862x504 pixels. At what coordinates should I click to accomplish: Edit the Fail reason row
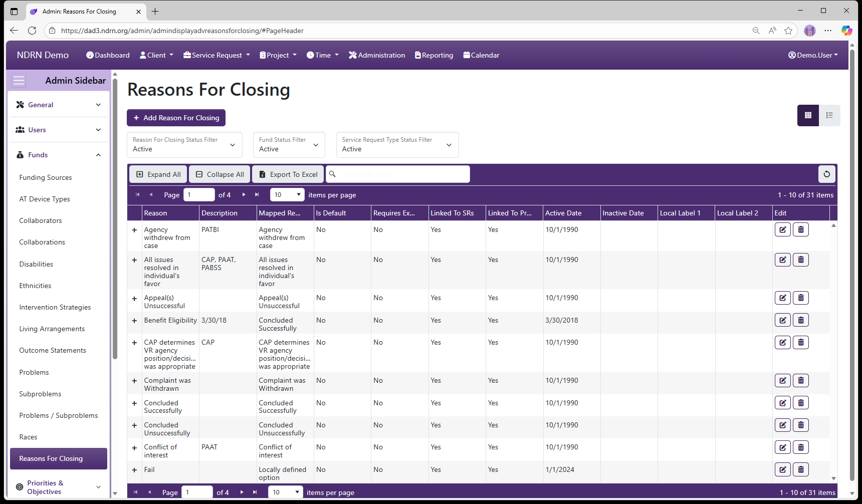tap(782, 470)
